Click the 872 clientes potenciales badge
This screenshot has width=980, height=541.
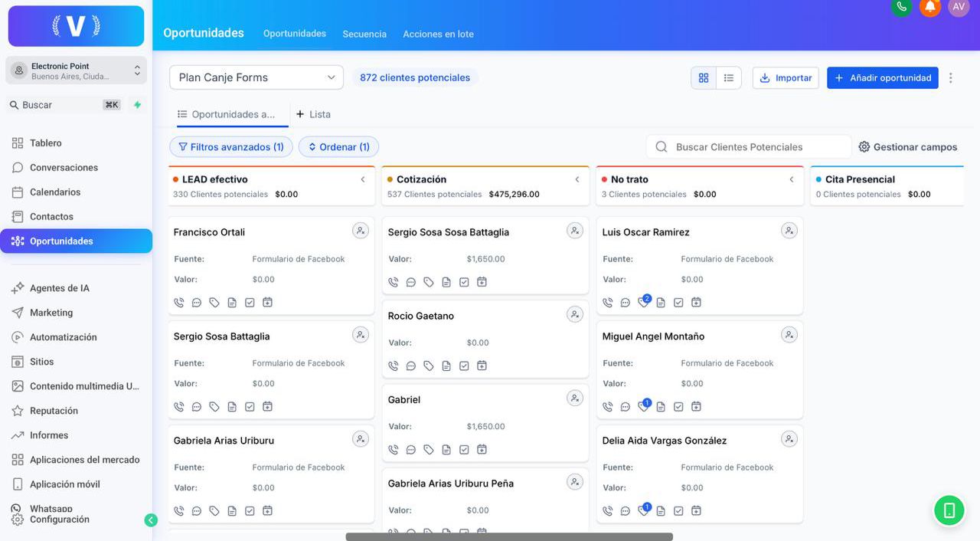point(415,77)
